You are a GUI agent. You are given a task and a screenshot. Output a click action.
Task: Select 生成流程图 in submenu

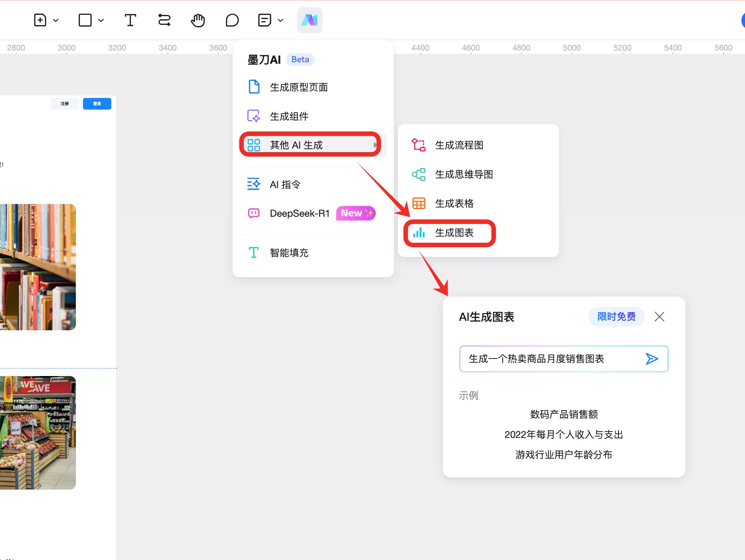tap(478, 145)
